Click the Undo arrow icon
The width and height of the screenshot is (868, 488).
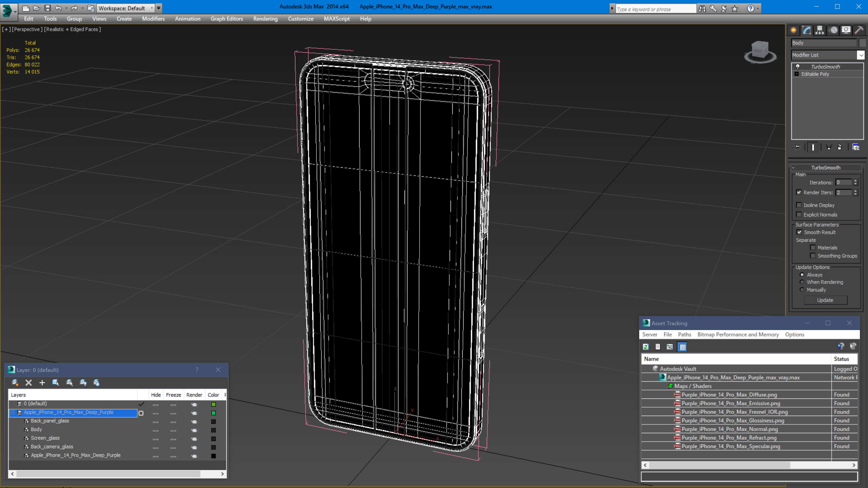[58, 8]
